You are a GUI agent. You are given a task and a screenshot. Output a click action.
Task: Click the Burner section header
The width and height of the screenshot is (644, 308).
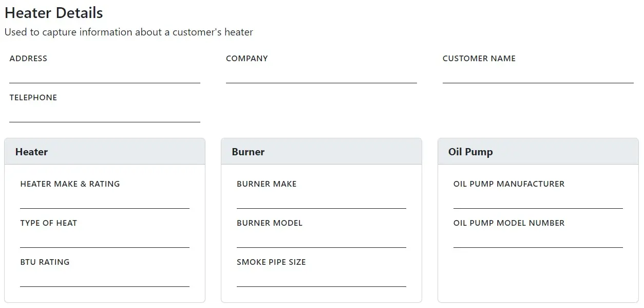(248, 151)
